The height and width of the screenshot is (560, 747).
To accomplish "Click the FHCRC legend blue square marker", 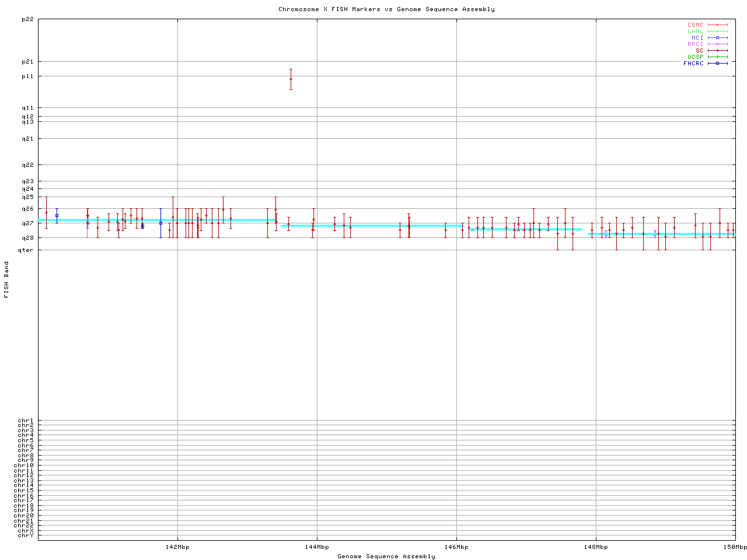I will 717,63.
